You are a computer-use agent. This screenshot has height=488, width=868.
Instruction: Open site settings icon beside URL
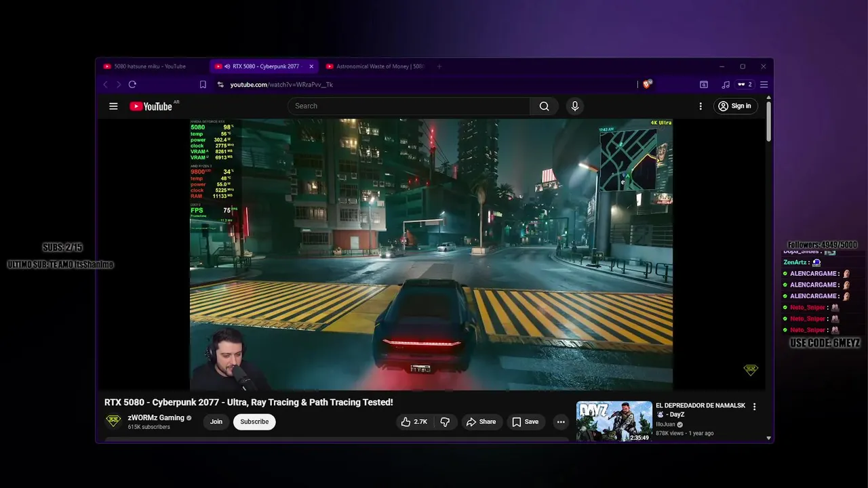pyautogui.click(x=220, y=85)
